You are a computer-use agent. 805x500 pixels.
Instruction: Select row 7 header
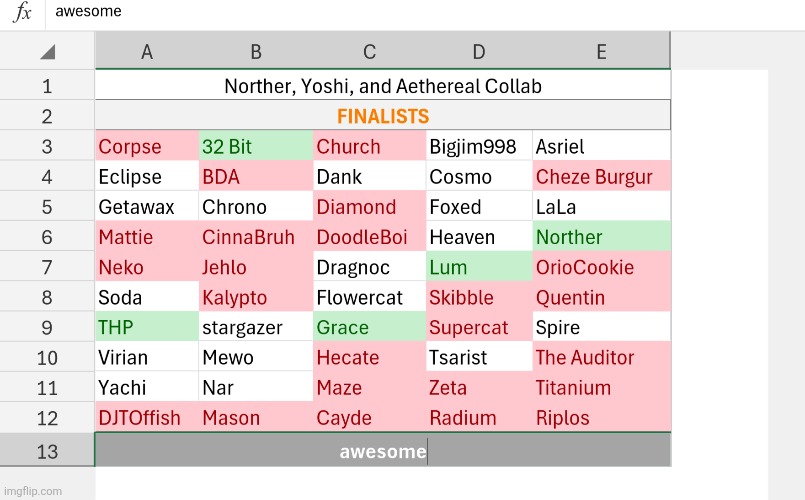pyautogui.click(x=47, y=267)
